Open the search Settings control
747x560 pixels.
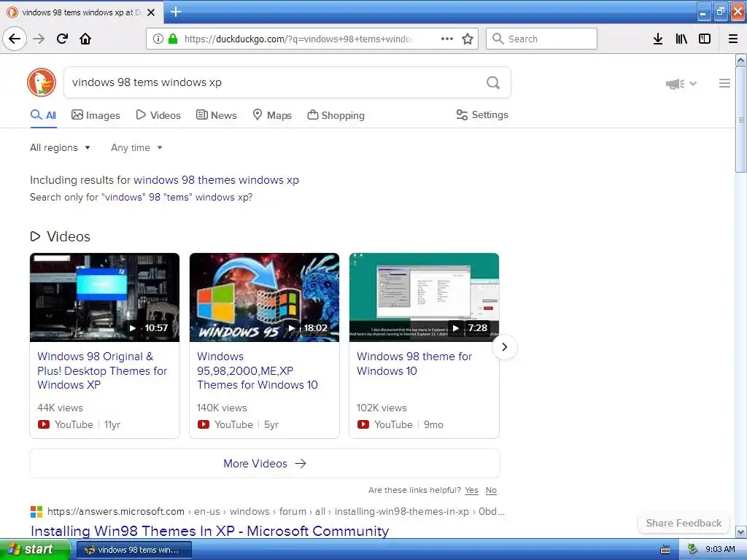(x=482, y=114)
